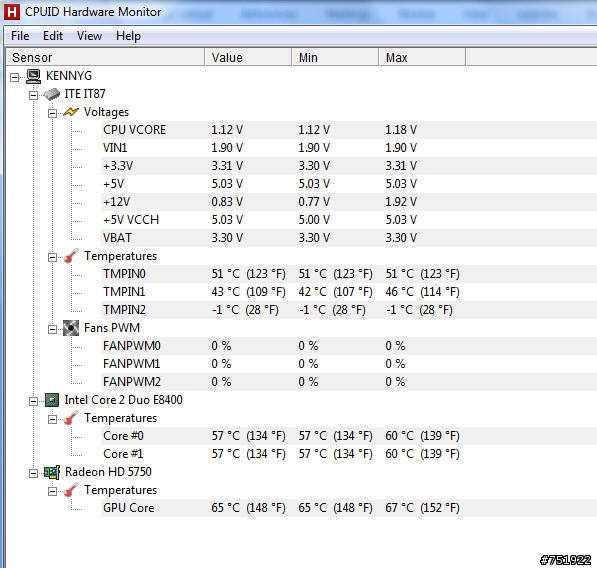
Task: Select the VBAT sensor row
Action: [x=348, y=238]
